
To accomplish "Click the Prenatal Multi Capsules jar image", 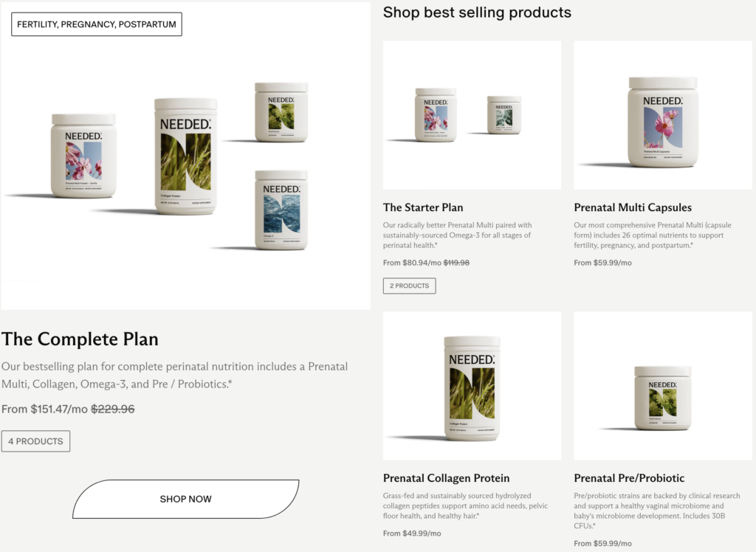I will 662,122.
